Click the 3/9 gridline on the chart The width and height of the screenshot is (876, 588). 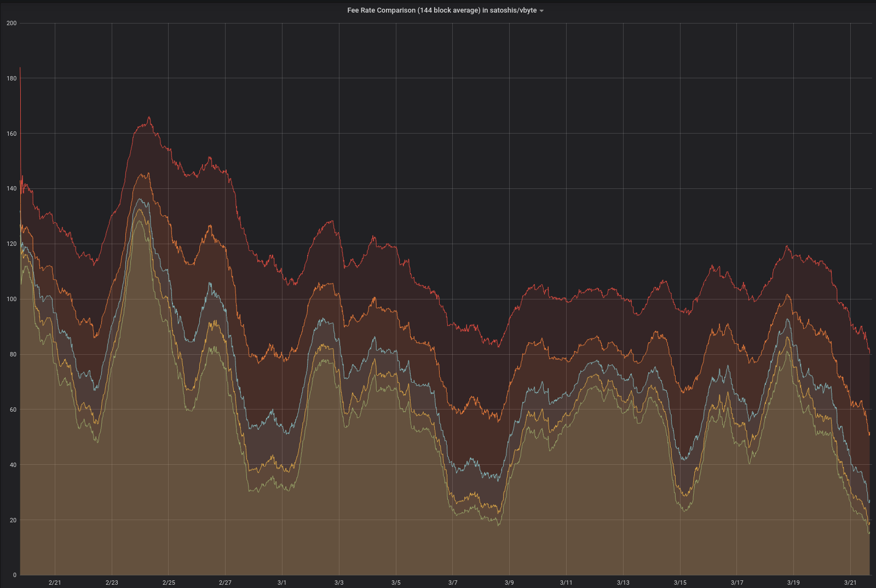(x=510, y=328)
